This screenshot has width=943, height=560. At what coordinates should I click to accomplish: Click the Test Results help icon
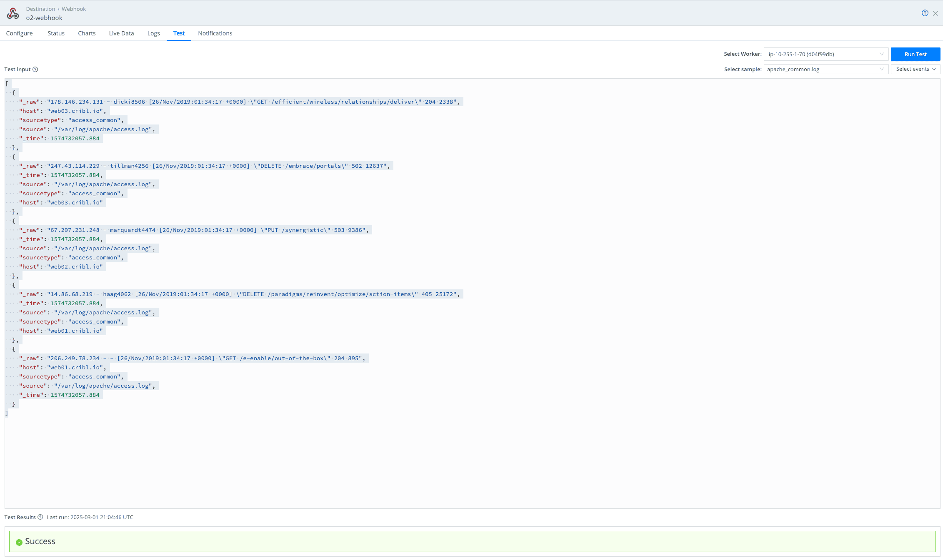[x=40, y=517]
